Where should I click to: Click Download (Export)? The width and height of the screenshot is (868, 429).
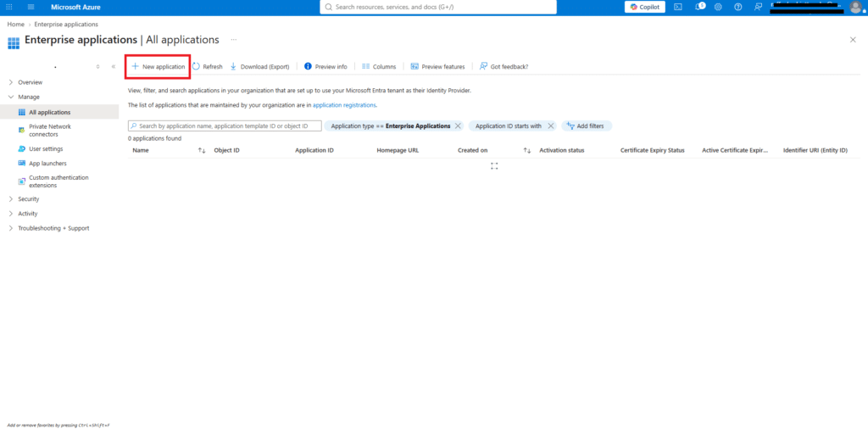259,66
